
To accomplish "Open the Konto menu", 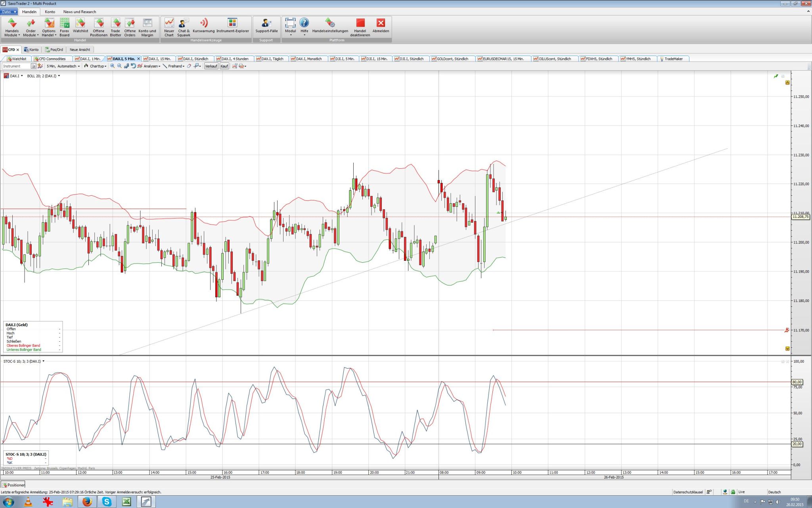I will [50, 12].
